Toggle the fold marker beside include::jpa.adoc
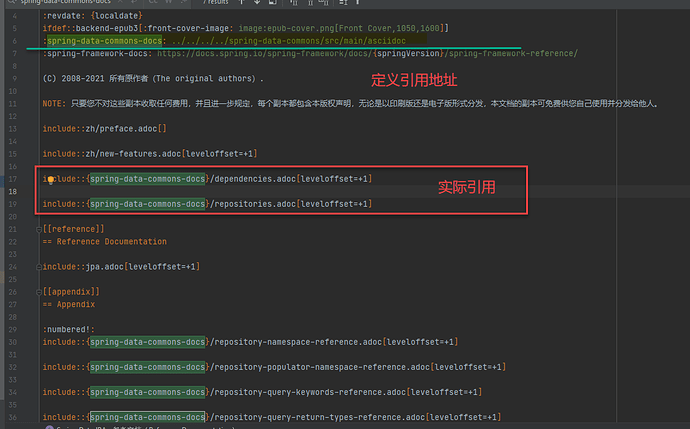Viewport: 690px width, 429px height. pyautogui.click(x=39, y=267)
